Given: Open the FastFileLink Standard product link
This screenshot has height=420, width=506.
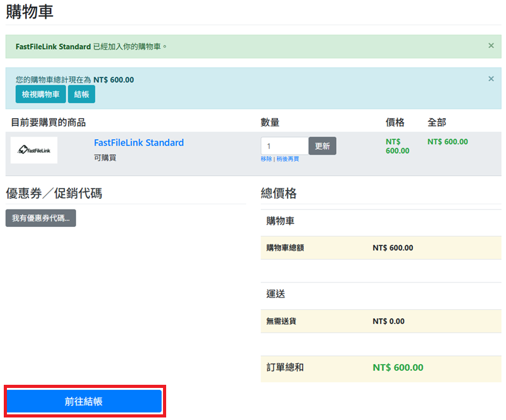Looking at the screenshot, I should [138, 143].
